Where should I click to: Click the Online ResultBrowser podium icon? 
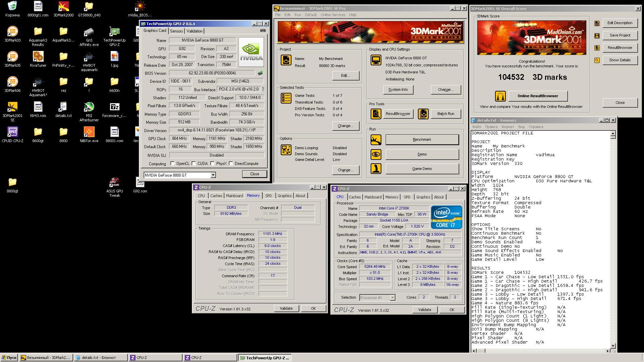click(x=500, y=96)
